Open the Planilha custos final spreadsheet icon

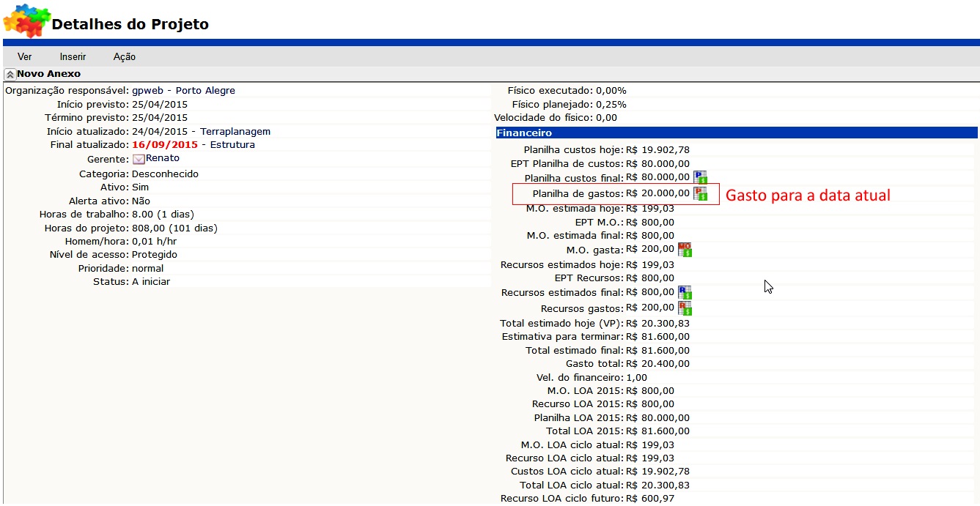point(700,177)
